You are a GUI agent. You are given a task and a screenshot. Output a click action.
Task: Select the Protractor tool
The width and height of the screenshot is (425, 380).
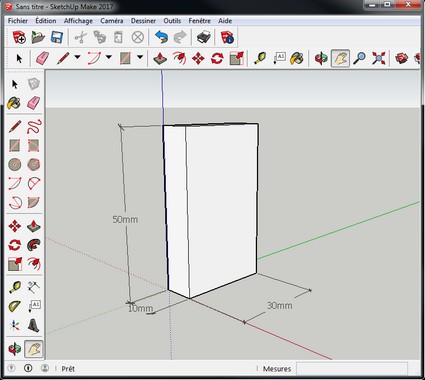14,305
